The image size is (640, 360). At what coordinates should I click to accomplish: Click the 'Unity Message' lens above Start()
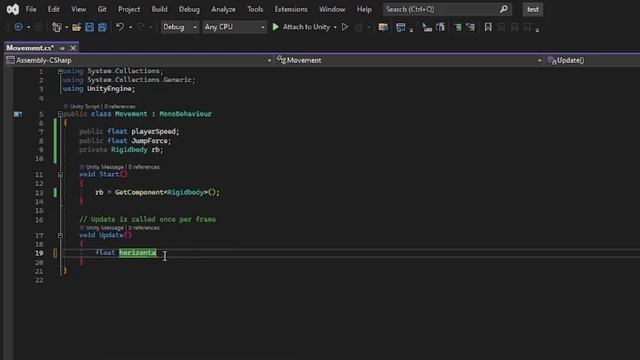[104, 167]
